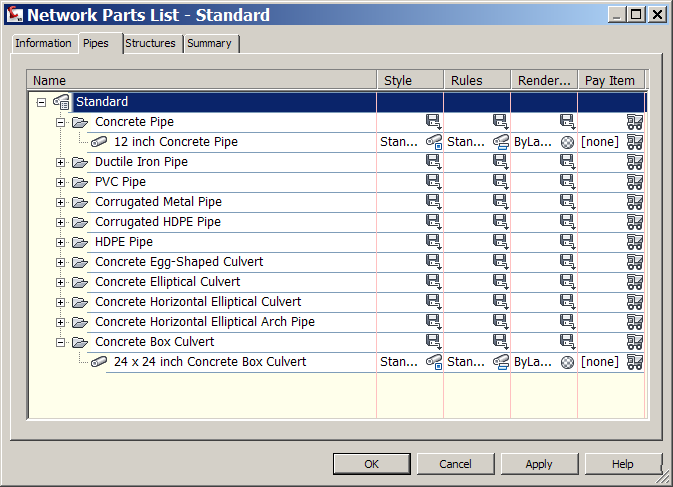The image size is (673, 487).
Task: Collapse the Standard root node
Action: 41,102
